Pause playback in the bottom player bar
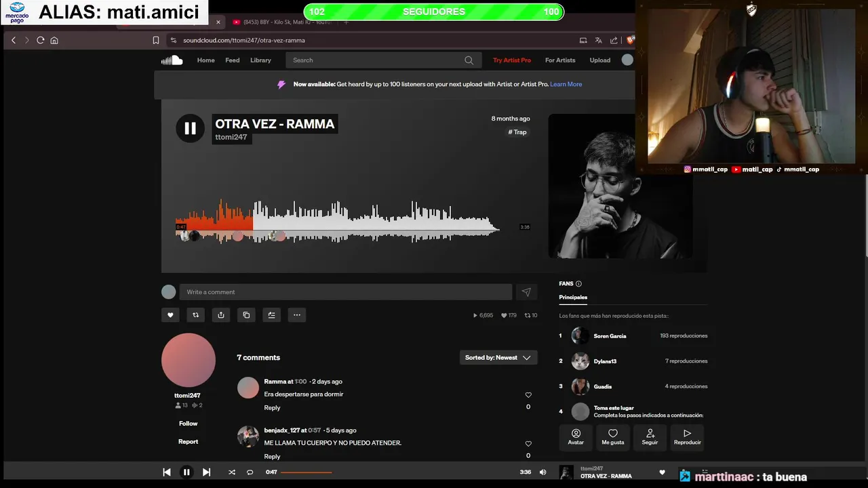 (x=186, y=472)
